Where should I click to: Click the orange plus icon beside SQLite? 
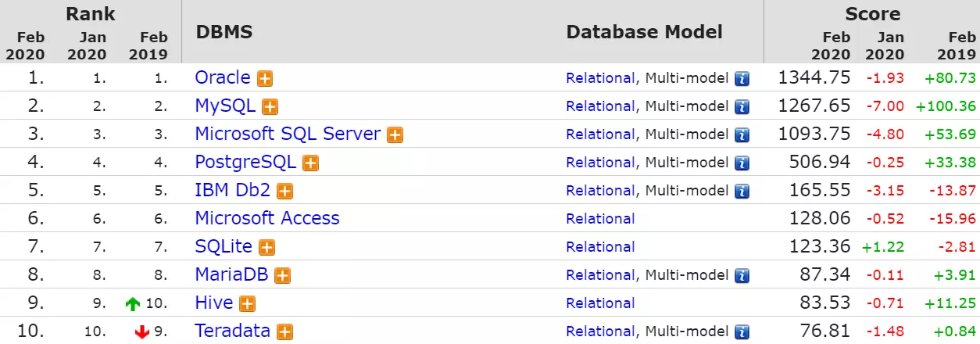point(267,248)
